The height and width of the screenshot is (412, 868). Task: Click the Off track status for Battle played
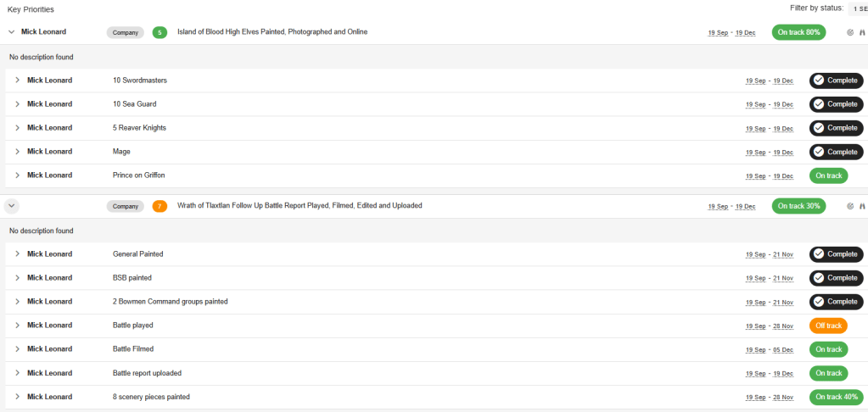pos(828,326)
